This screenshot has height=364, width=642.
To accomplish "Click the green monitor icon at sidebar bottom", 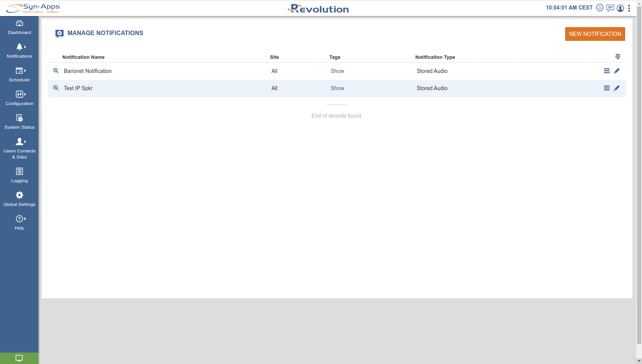I will (x=19, y=358).
